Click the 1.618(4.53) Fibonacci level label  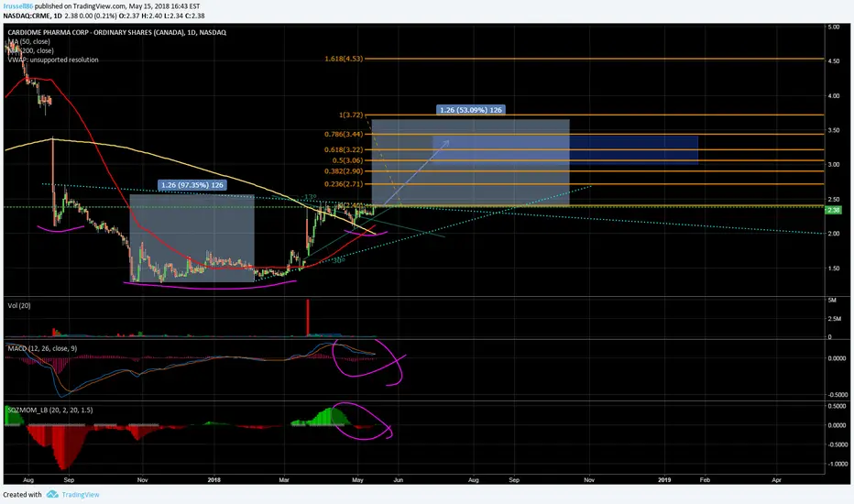(x=344, y=59)
